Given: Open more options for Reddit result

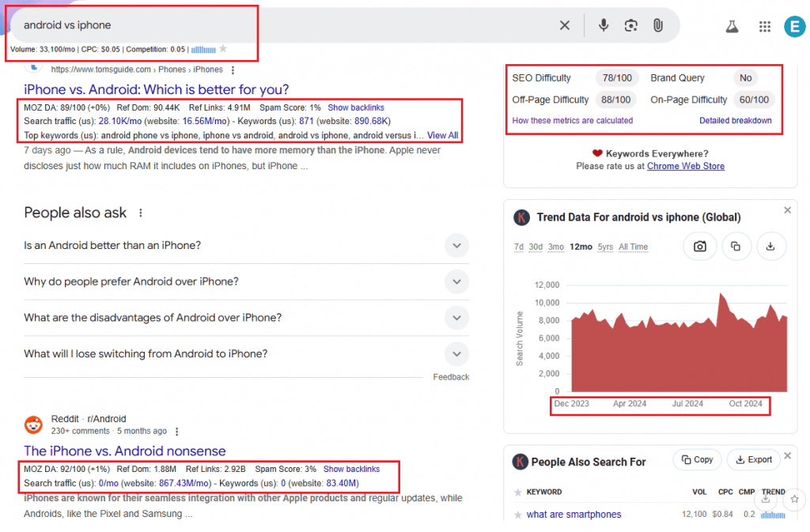Looking at the screenshot, I should tap(176, 432).
